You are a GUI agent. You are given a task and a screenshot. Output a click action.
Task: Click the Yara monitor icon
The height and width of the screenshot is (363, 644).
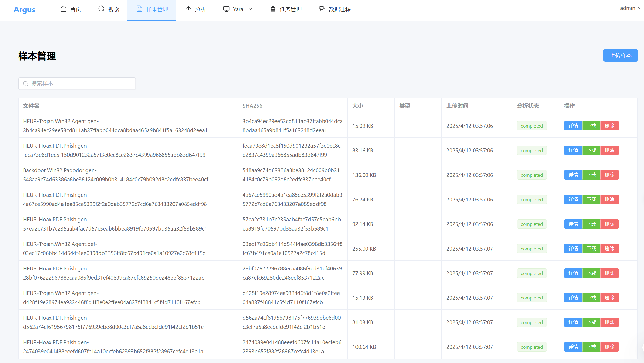pyautogui.click(x=226, y=9)
